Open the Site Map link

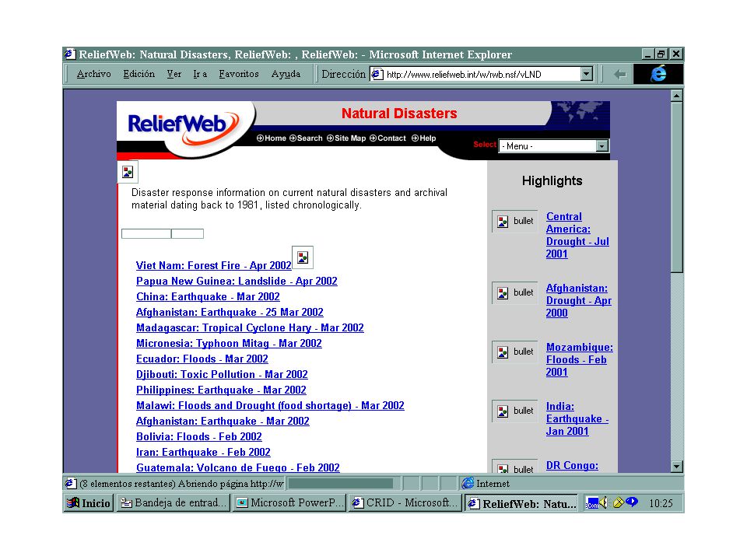click(x=345, y=138)
